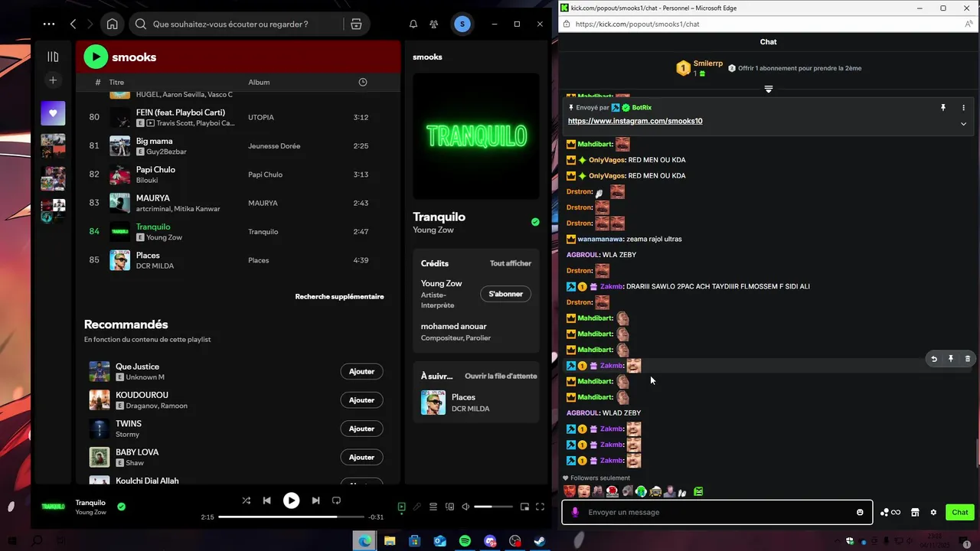Image resolution: width=980 pixels, height=551 pixels.
Task: Seek on the song progress bar
Action: coord(291,517)
